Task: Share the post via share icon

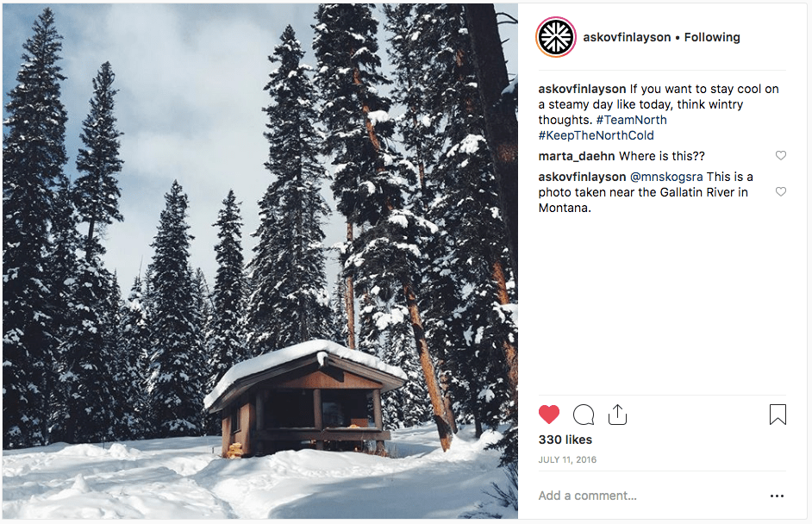Action: point(617,415)
